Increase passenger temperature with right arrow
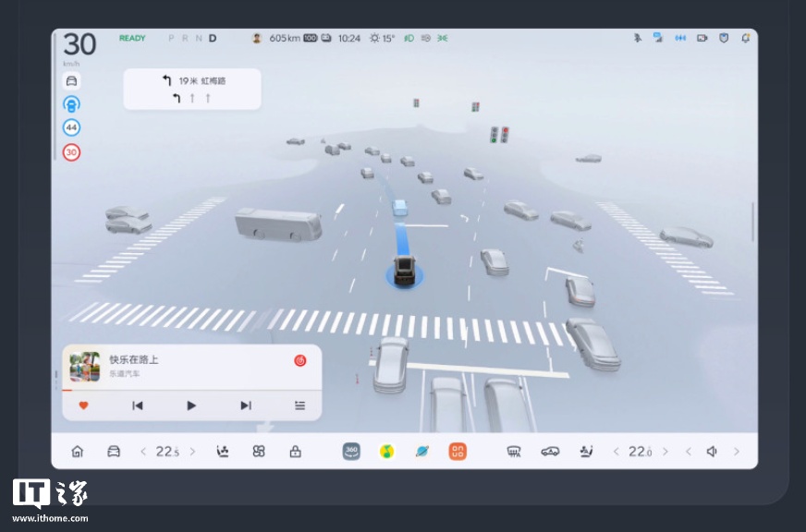 [x=664, y=452]
